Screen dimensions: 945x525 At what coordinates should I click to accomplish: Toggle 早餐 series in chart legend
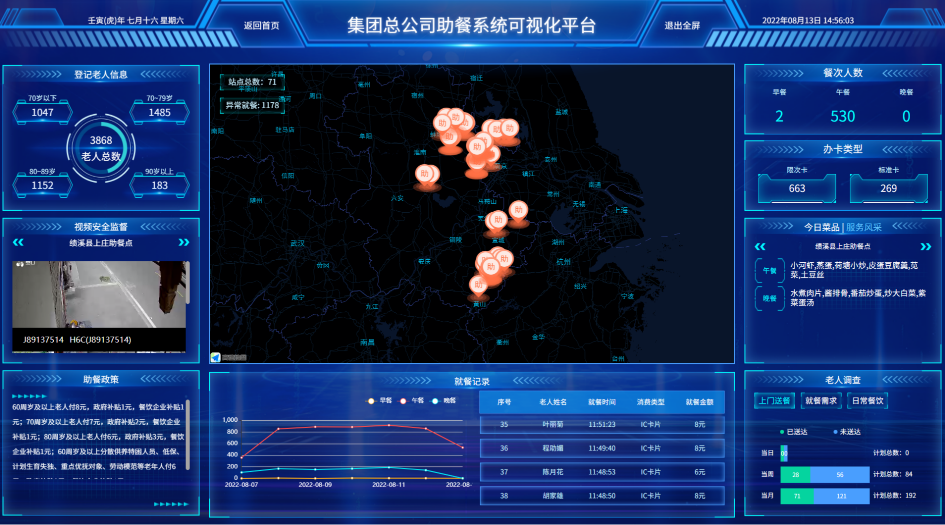pyautogui.click(x=379, y=400)
